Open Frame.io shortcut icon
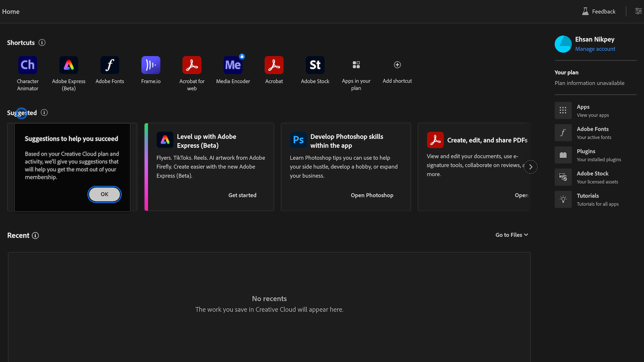This screenshot has width=644, height=362. point(151,65)
